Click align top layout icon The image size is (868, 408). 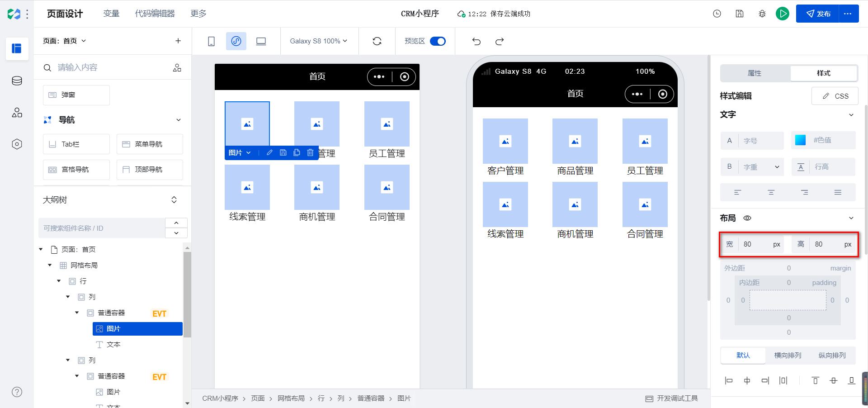(x=816, y=380)
